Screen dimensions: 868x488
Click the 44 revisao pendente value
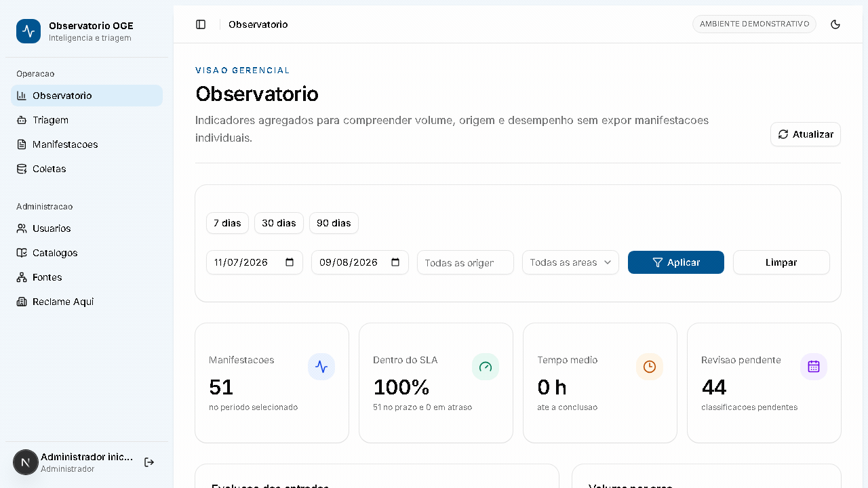tap(714, 387)
